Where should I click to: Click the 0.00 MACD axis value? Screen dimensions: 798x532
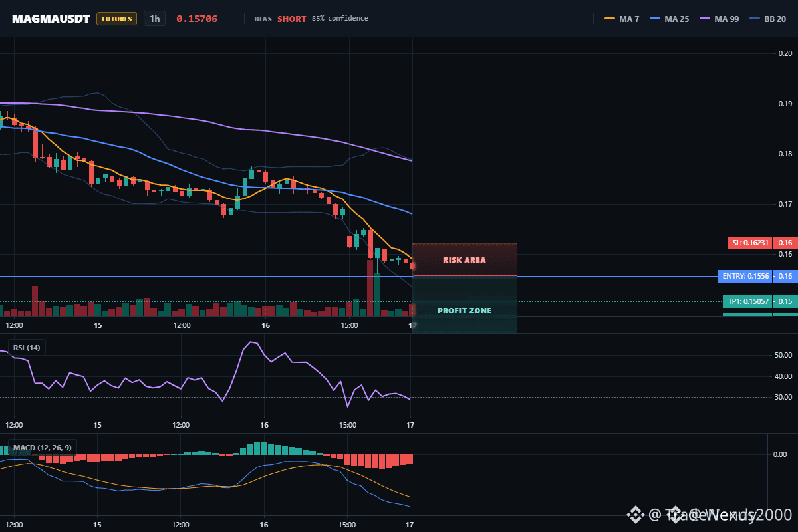[x=781, y=454]
